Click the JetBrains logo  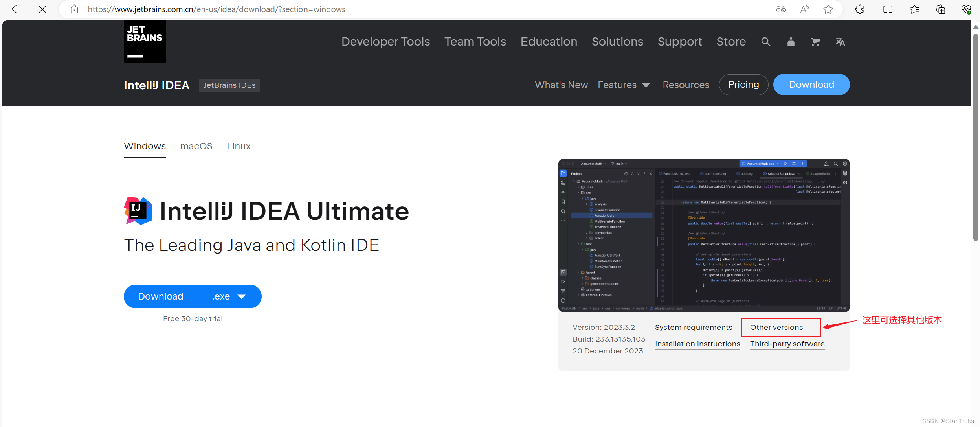click(x=145, y=42)
